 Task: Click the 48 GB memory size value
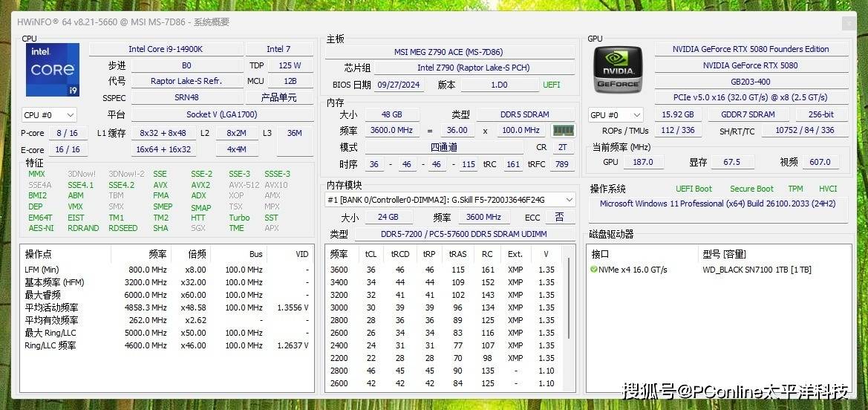coord(392,114)
